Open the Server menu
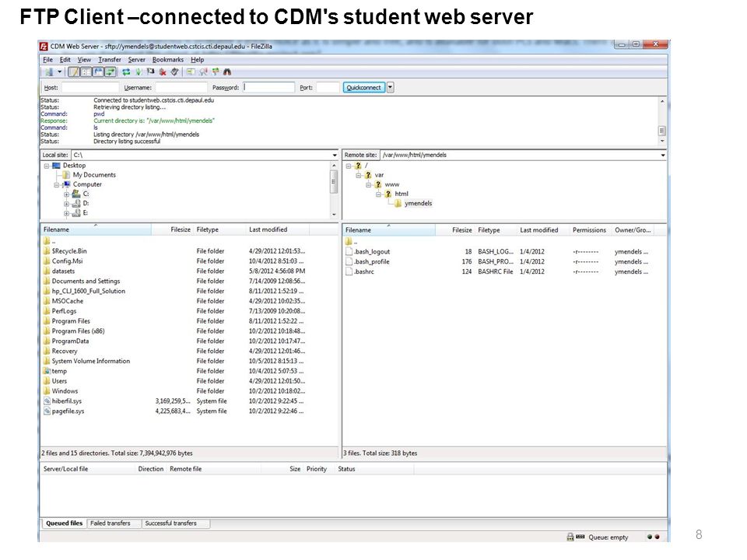The width and height of the screenshot is (747, 560). tap(136, 60)
